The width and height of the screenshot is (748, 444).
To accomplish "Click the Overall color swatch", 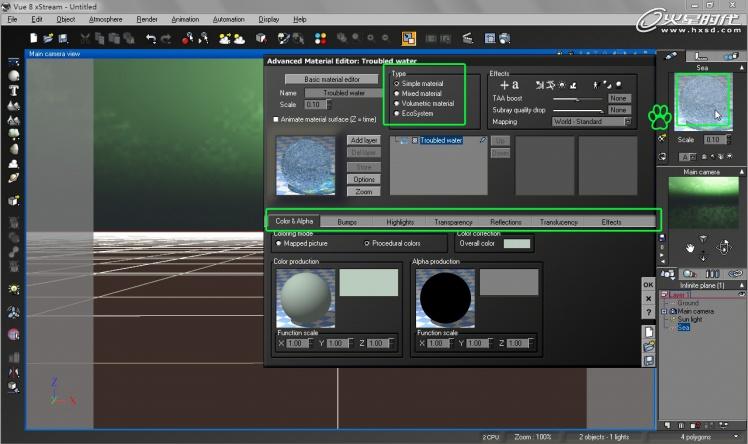I will click(517, 243).
